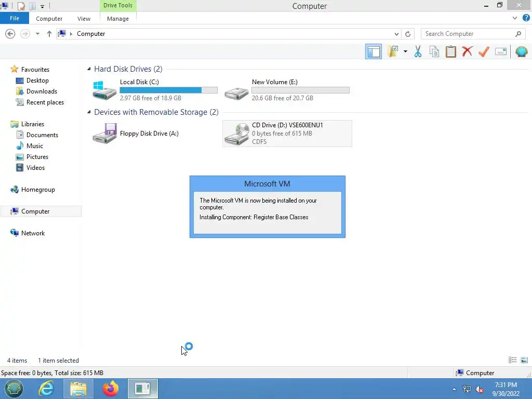Toggle the navigation pane layout button

click(x=373, y=51)
